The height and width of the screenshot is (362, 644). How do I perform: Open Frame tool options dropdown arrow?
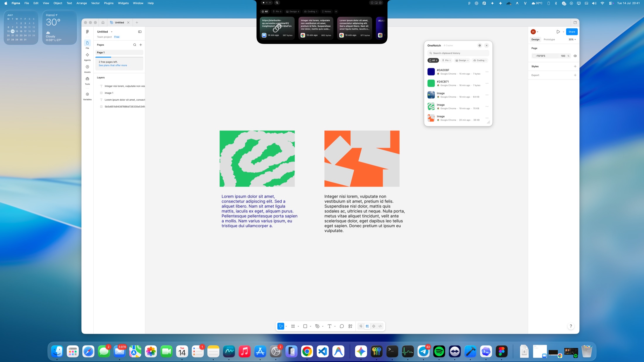coord(298,326)
